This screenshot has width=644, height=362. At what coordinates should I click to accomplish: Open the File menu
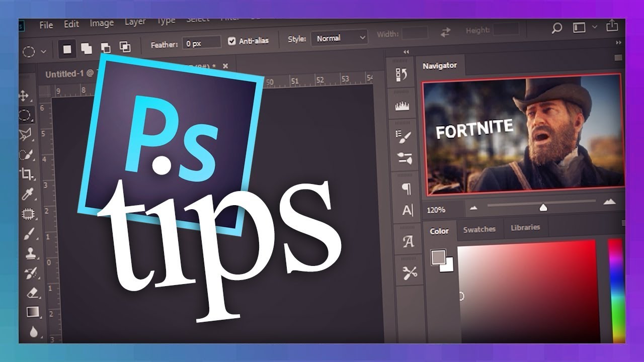46,25
